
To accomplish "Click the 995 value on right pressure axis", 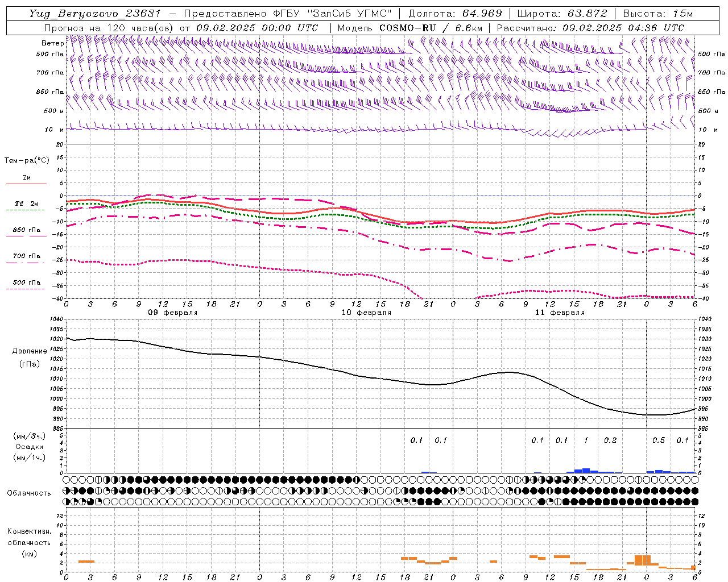I will pos(704,409).
